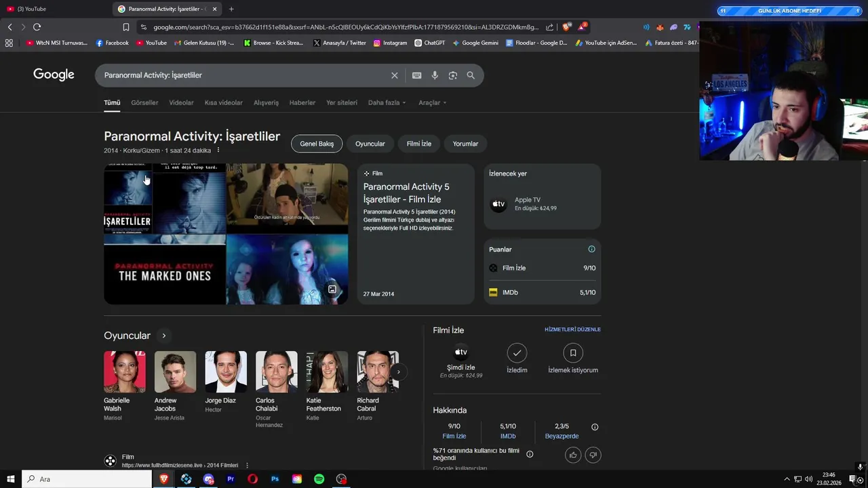This screenshot has height=488, width=868.
Task: Expand the Araçlar dropdown
Action: 432,103
